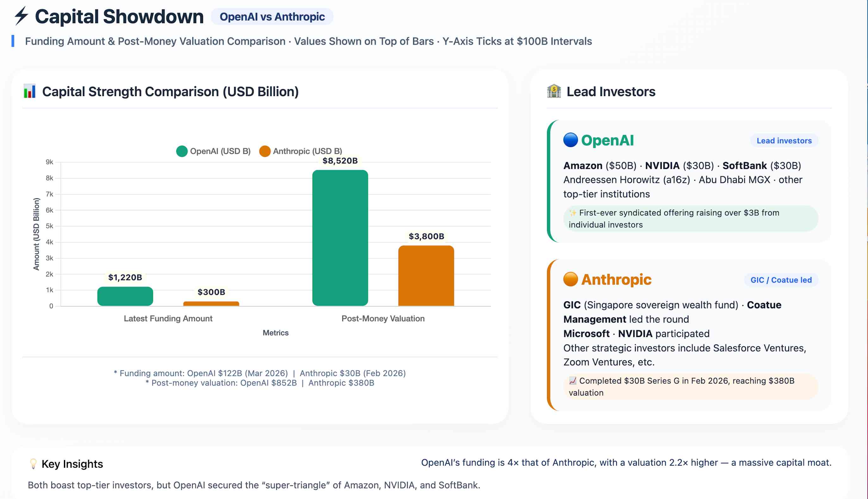Image resolution: width=868 pixels, height=499 pixels.
Task: Click the bar chart emoji icon
Action: pos(29,91)
